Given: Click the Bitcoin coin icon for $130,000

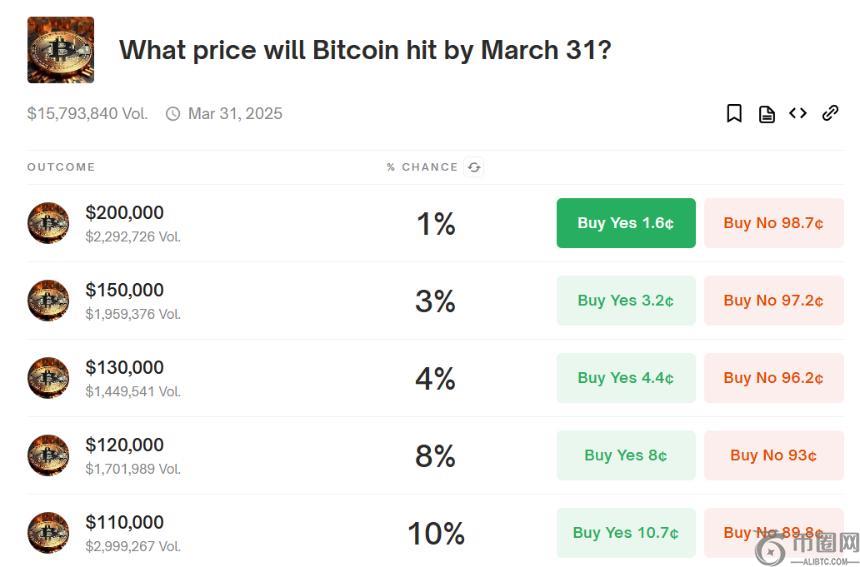Looking at the screenshot, I should [48, 378].
